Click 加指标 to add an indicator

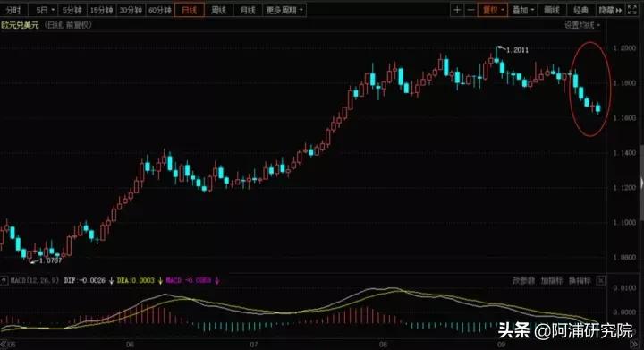pyautogui.click(x=551, y=280)
